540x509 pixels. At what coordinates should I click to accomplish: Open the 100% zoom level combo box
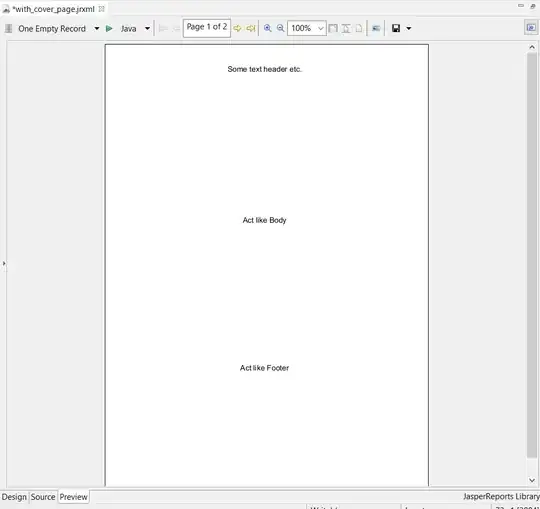pyautogui.click(x=307, y=28)
